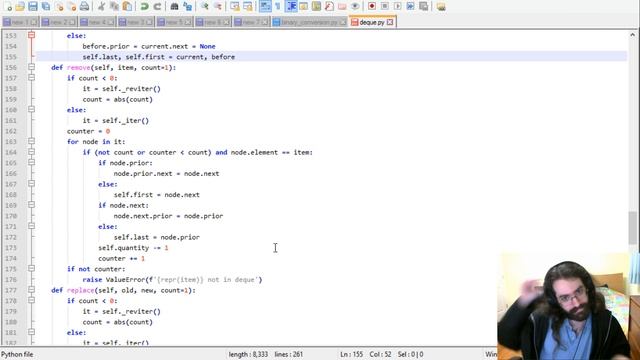Collapse else fold at line 160
640x360 pixels.
pos(31,109)
